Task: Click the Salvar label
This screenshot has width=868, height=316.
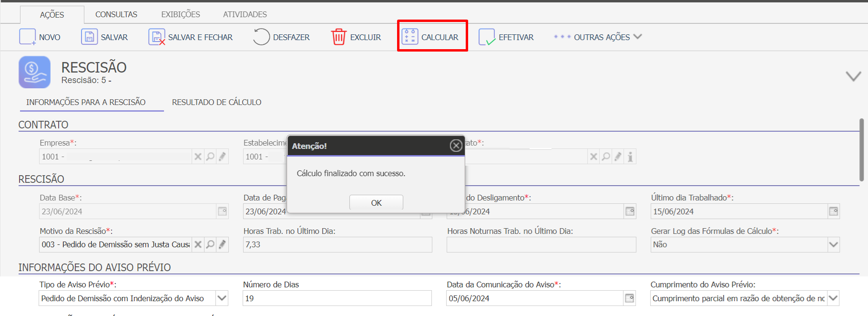Action: [114, 37]
